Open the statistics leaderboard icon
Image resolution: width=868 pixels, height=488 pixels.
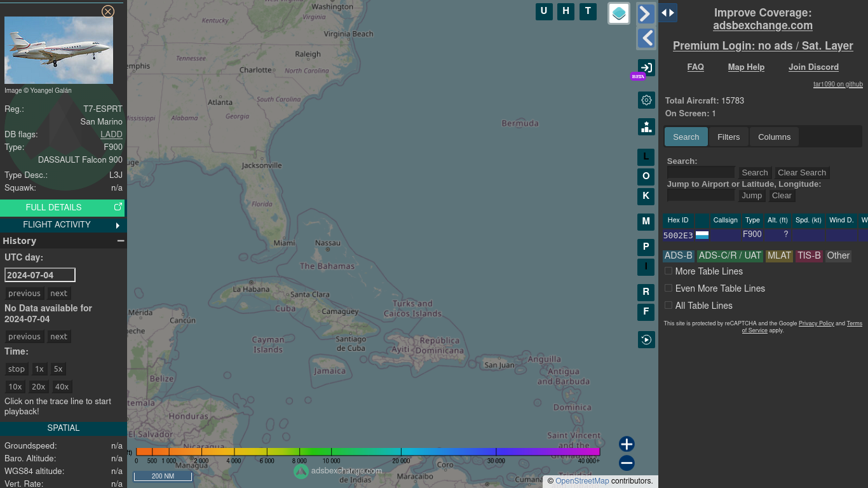pos(646,126)
